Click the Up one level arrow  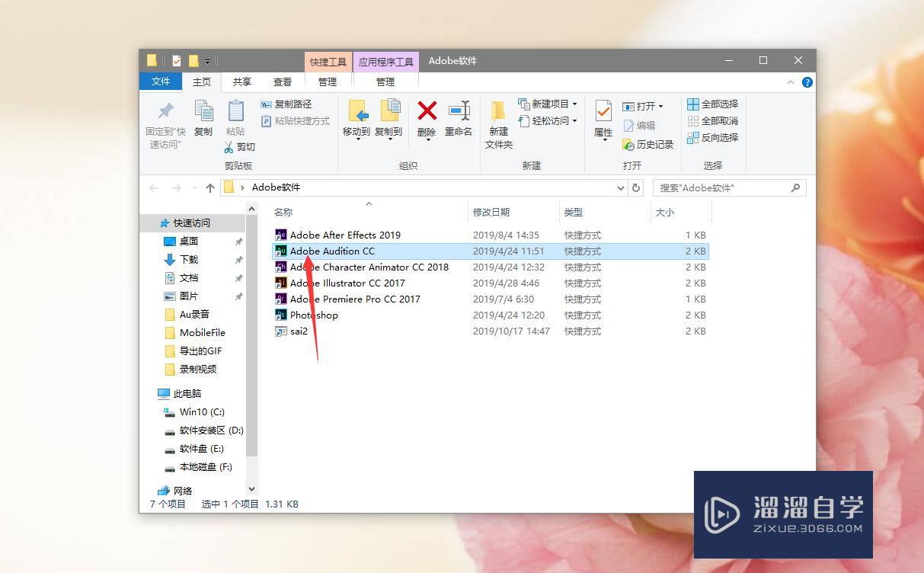point(210,187)
